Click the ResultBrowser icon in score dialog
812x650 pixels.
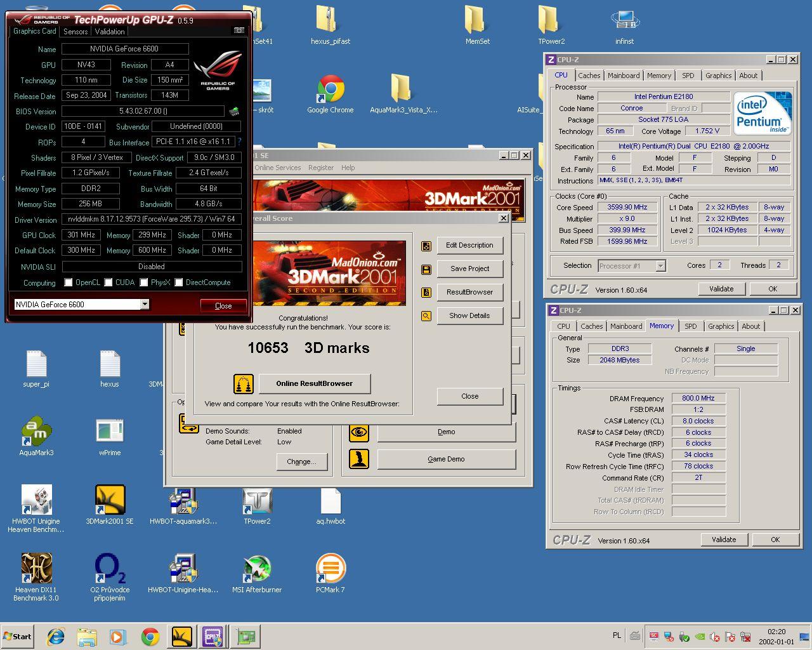point(426,293)
